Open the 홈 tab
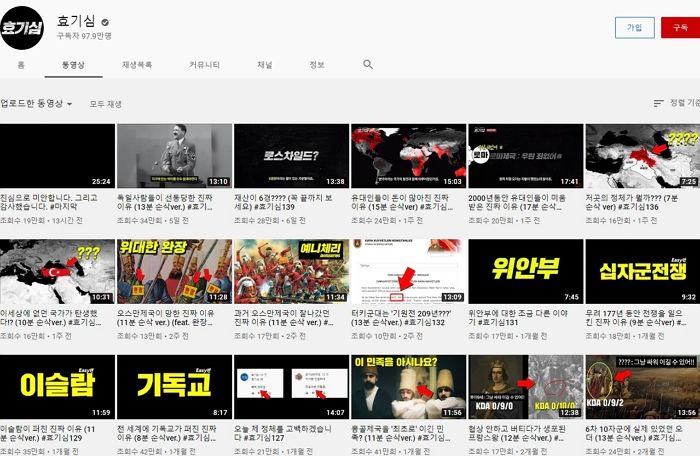 coord(21,65)
